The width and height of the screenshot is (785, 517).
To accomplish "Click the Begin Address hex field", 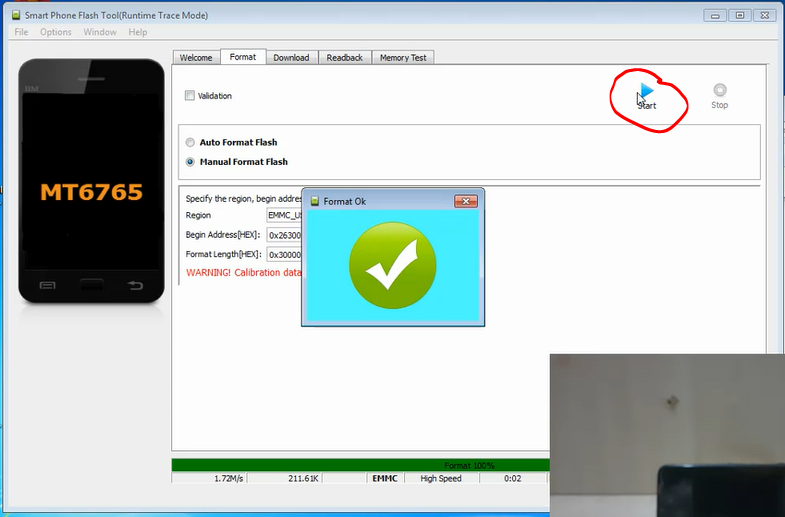I will (x=284, y=235).
